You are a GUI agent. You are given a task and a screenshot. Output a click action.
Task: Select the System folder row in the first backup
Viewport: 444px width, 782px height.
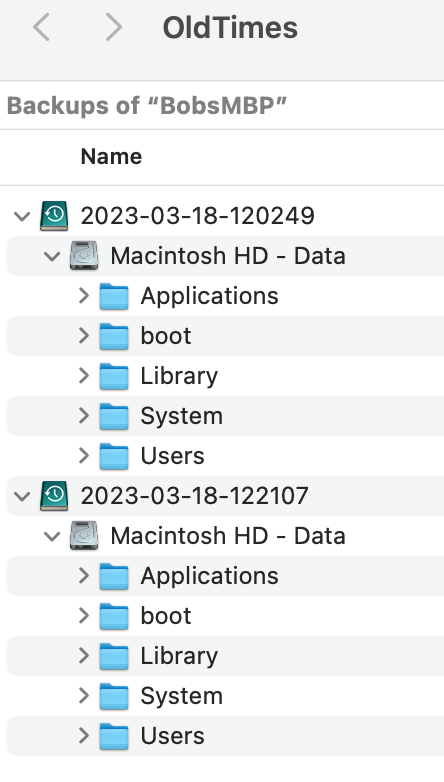coord(225,416)
